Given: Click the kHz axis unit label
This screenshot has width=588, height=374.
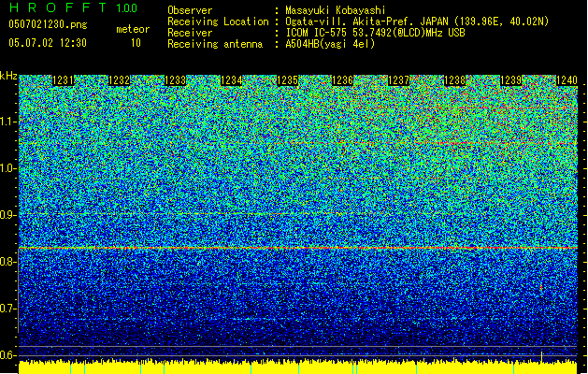Looking at the screenshot, I should pos(8,76).
